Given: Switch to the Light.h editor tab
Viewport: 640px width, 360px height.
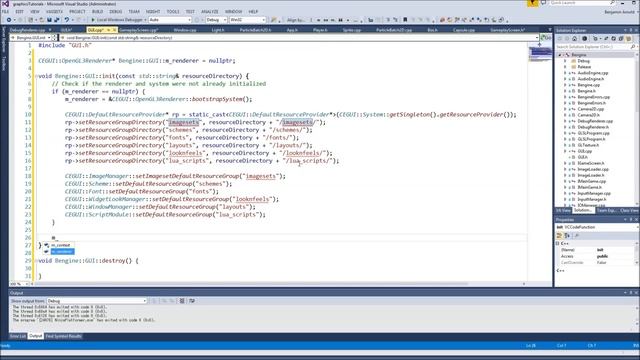Looking at the screenshot, I should click(218, 30).
